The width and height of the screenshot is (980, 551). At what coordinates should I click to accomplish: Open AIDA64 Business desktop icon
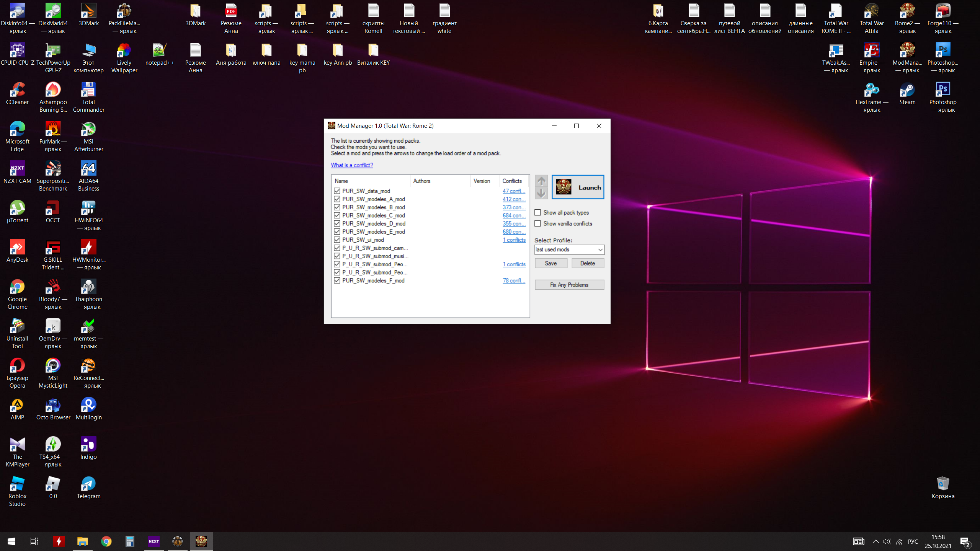click(x=88, y=176)
